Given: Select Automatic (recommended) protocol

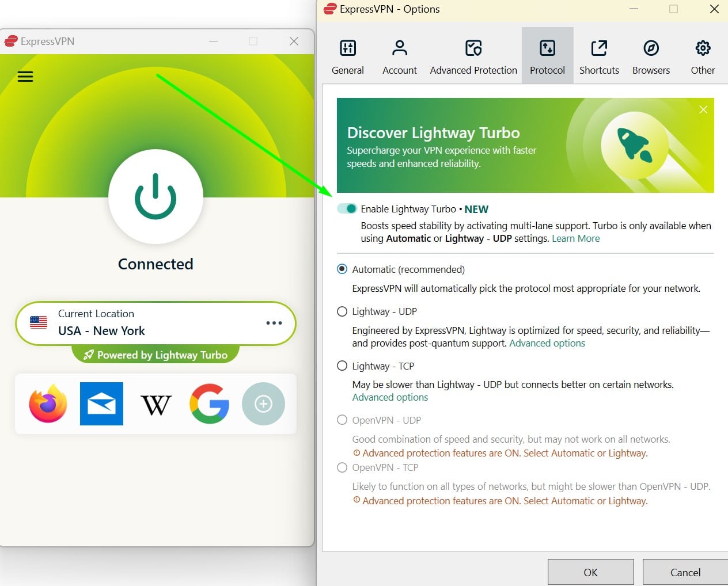Looking at the screenshot, I should click(x=342, y=269).
